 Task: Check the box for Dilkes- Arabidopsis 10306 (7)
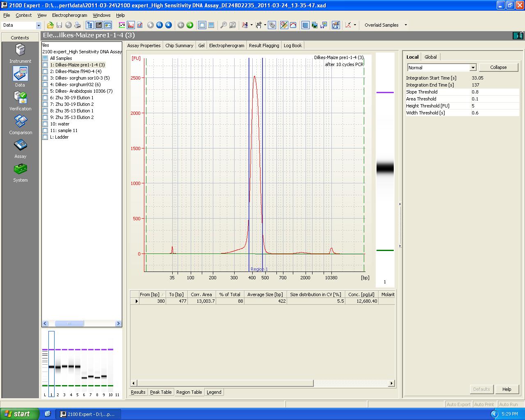[x=45, y=91]
